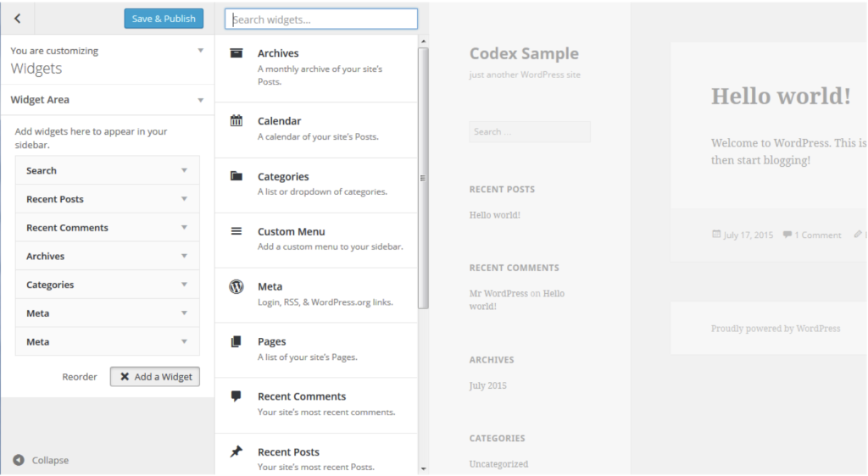
Task: Click the Search field in site preview
Action: [x=530, y=131]
